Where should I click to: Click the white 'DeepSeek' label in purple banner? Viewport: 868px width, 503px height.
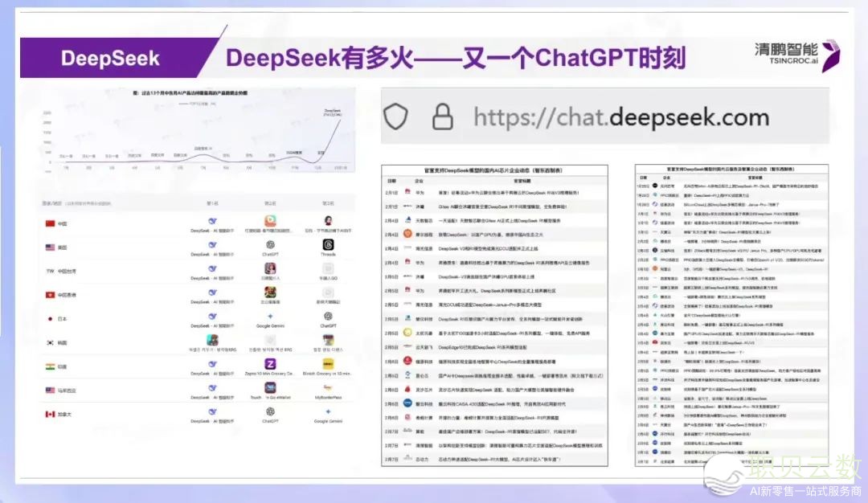pyautogui.click(x=110, y=58)
